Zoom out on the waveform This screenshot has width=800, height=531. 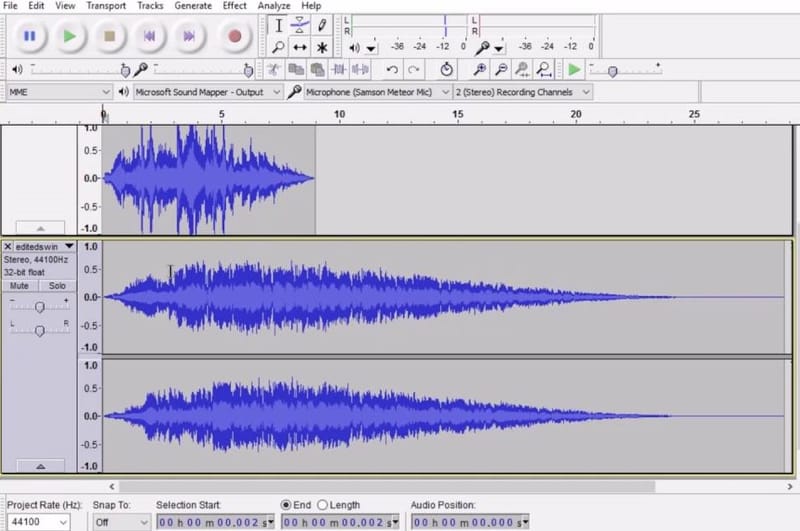coord(501,69)
